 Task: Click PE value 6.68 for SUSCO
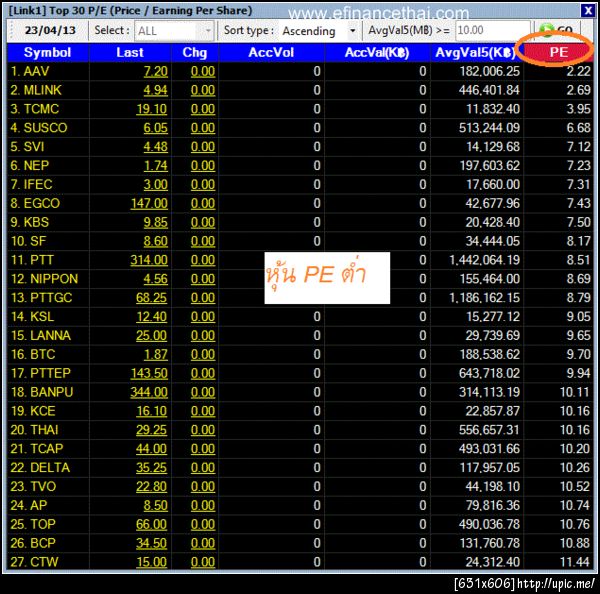579,128
